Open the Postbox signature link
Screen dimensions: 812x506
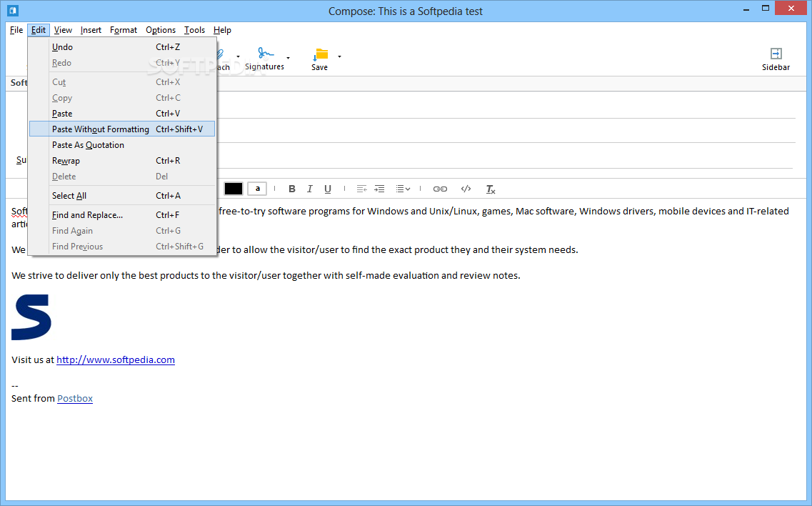[75, 398]
